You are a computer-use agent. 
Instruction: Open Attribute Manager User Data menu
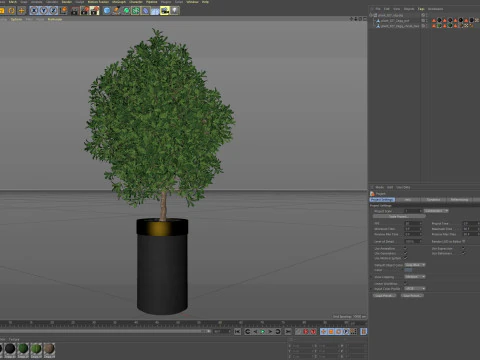(403, 187)
